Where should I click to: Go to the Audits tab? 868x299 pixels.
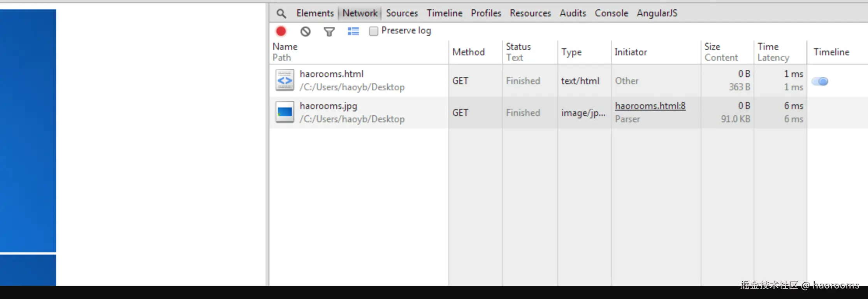tap(573, 13)
